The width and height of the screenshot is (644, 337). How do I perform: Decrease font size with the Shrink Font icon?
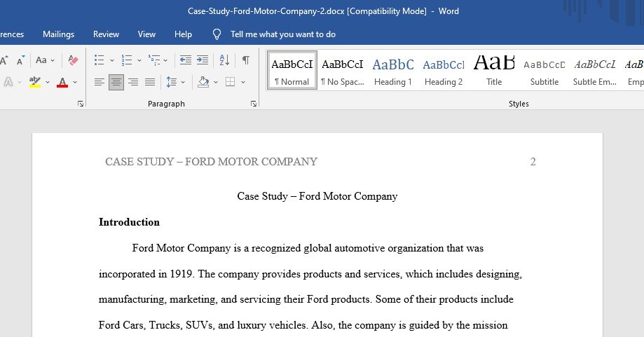(x=20, y=60)
